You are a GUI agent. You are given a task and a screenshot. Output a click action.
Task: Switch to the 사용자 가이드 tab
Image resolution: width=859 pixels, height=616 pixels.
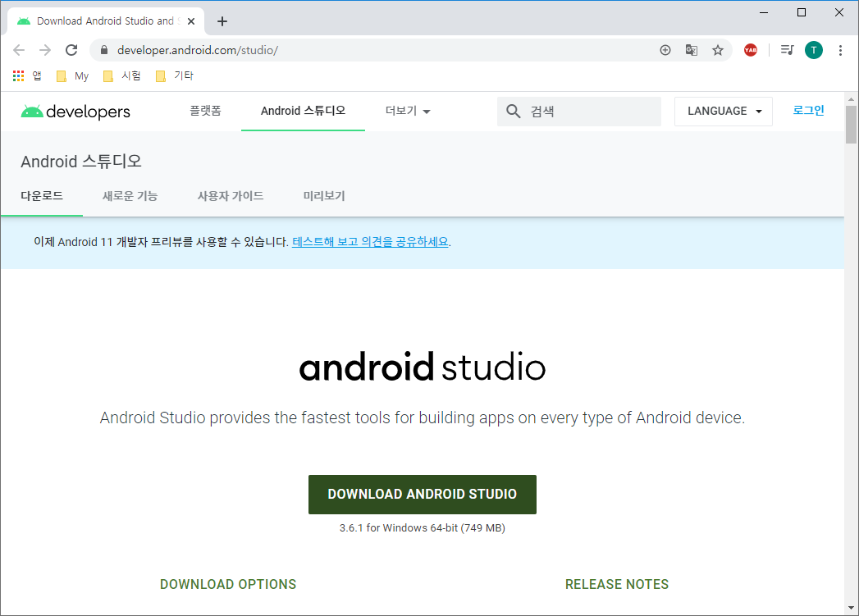point(231,196)
